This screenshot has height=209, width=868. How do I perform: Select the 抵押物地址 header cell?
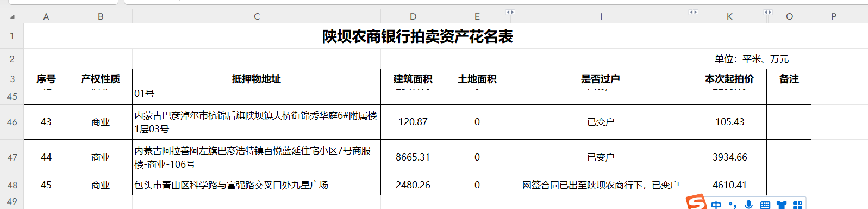(257, 79)
